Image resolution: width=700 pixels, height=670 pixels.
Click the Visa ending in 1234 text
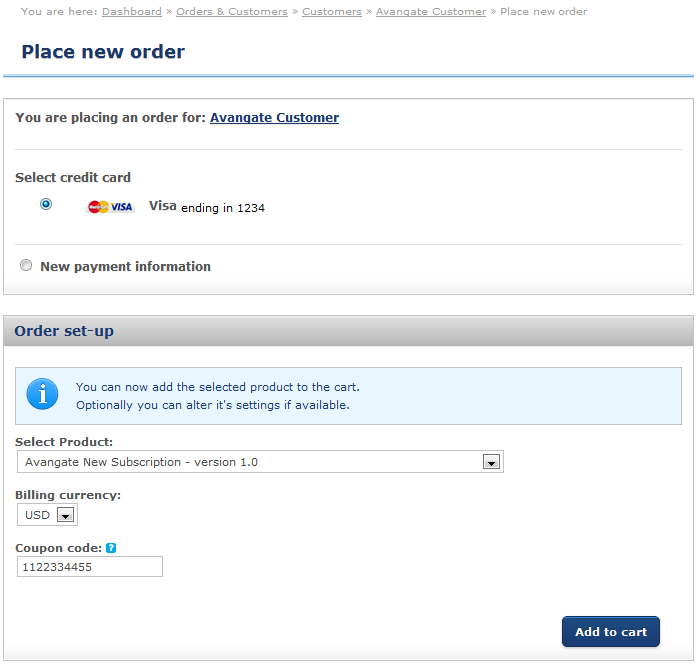[x=207, y=207]
